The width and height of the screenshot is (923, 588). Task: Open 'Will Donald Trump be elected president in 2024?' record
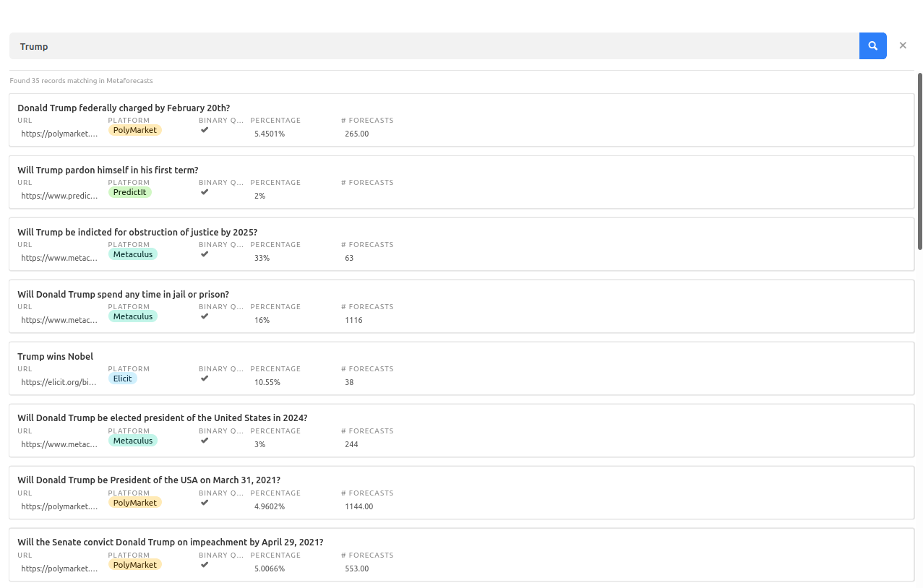click(x=163, y=418)
